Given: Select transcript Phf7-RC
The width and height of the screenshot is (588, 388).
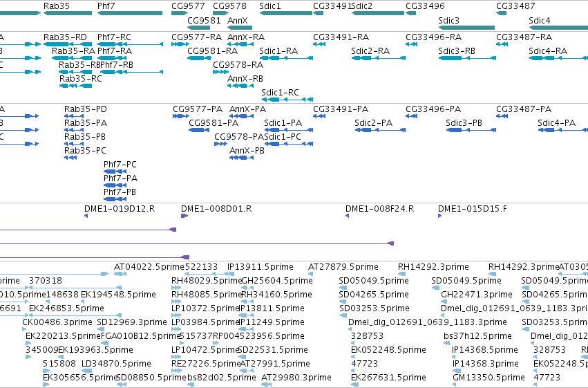Looking at the screenshot, I should tap(115, 37).
